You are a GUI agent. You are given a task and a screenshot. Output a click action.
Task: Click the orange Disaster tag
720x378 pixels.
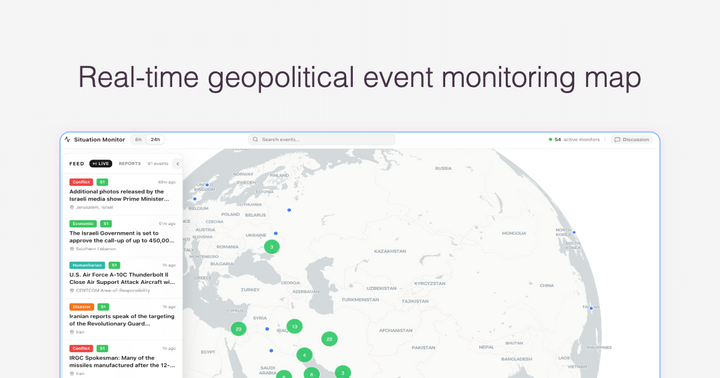[82, 307]
